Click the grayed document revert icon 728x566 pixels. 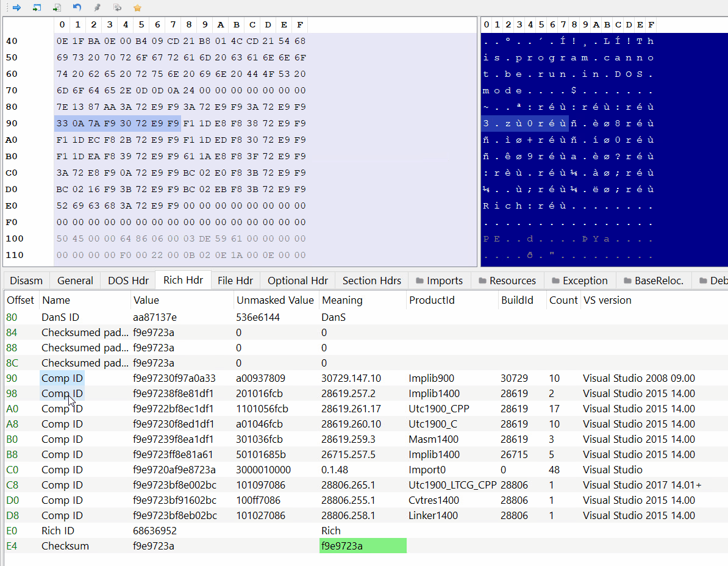[117, 8]
